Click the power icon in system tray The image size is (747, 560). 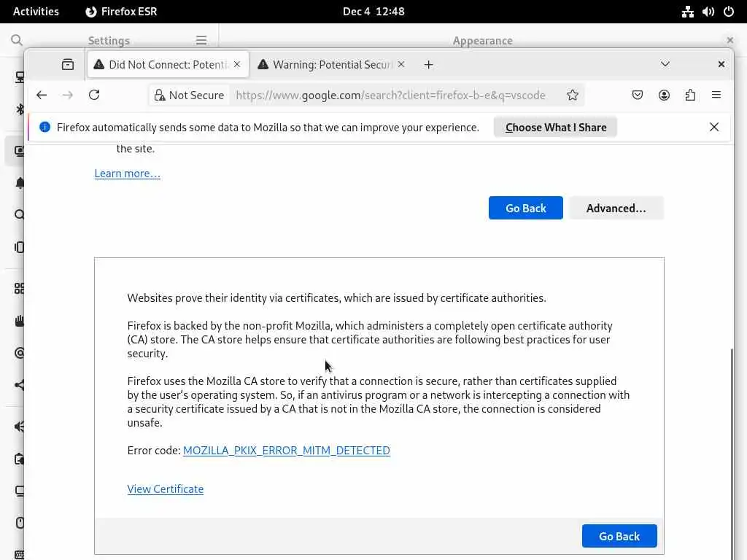pos(729,12)
